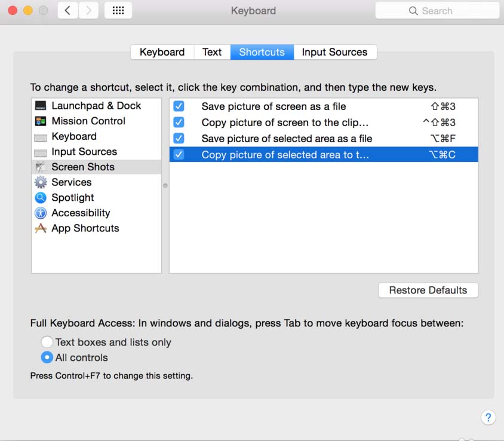
Task: Click the pane divider handle
Action: tap(165, 186)
